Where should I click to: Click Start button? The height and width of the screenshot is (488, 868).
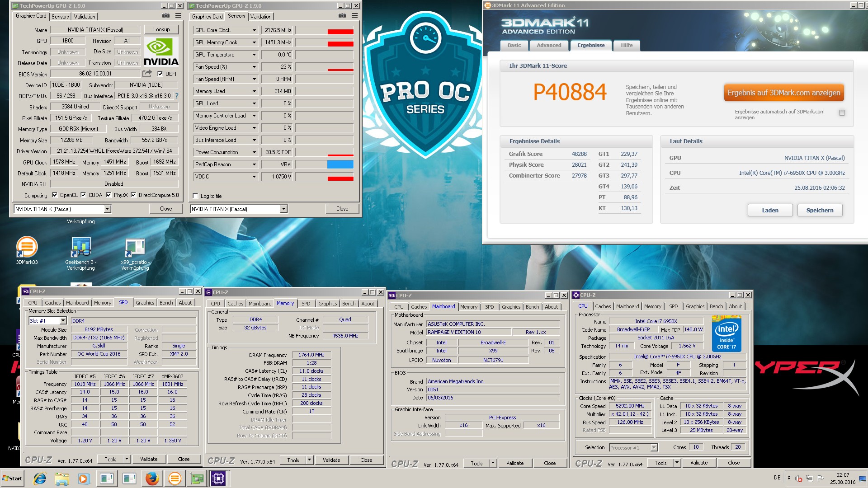coord(13,478)
